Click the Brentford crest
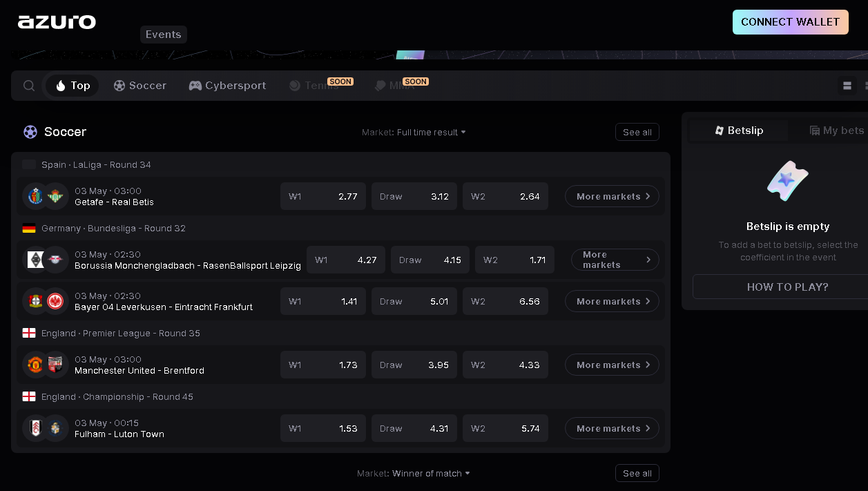 pos(55,365)
